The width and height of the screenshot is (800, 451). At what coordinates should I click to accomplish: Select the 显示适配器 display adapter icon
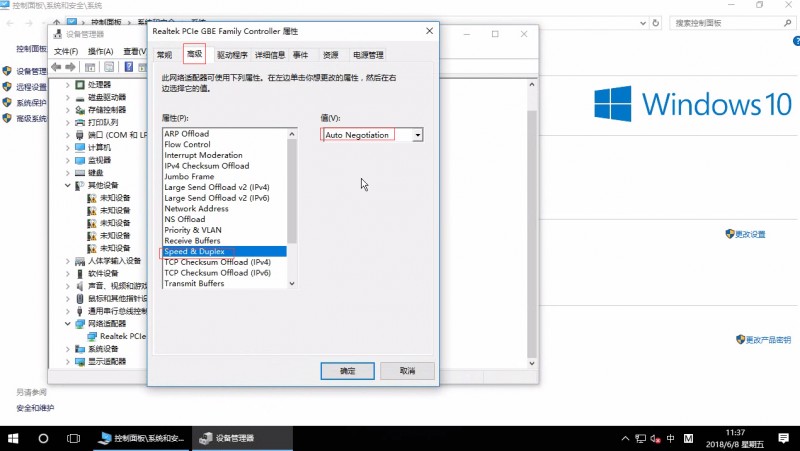80,361
